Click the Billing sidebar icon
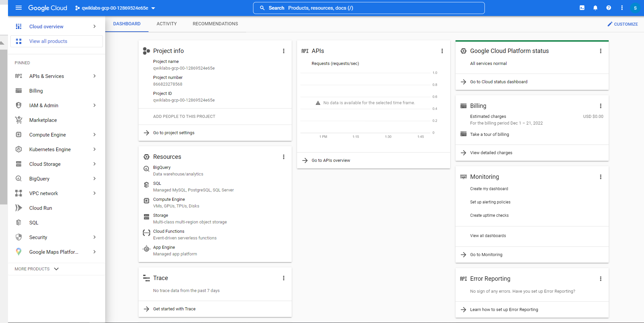 [19, 91]
